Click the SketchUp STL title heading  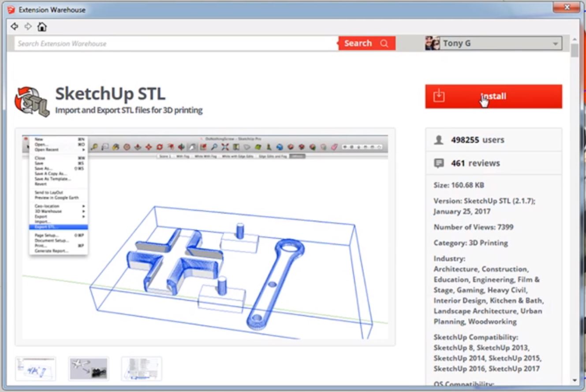110,94
